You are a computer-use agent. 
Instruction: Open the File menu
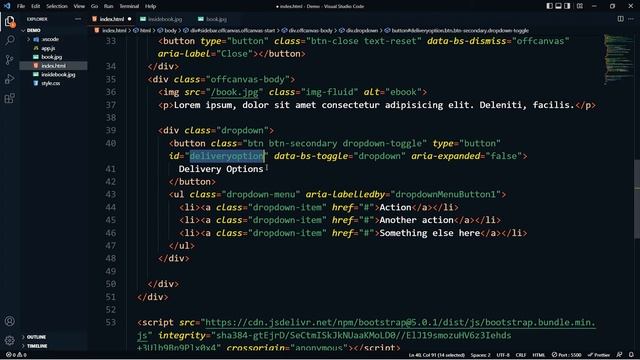coord(21,6)
